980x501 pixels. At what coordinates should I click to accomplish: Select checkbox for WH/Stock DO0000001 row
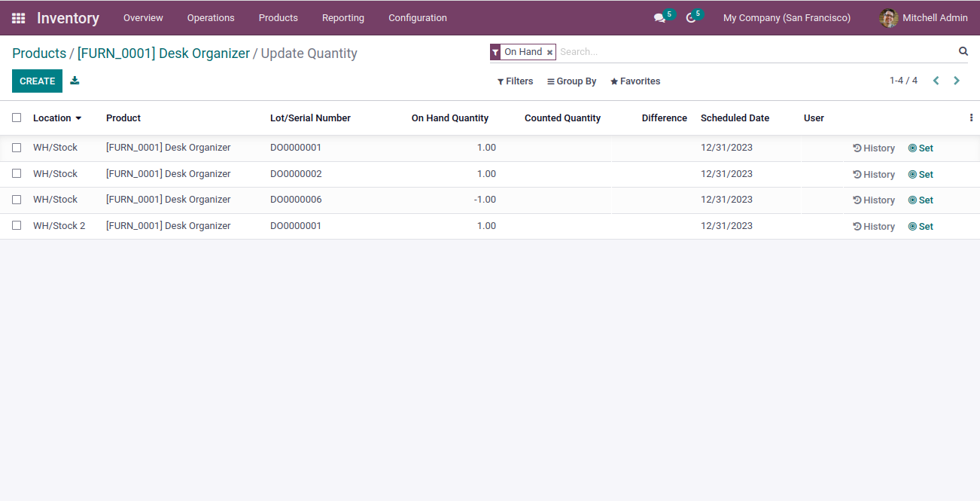(17, 148)
